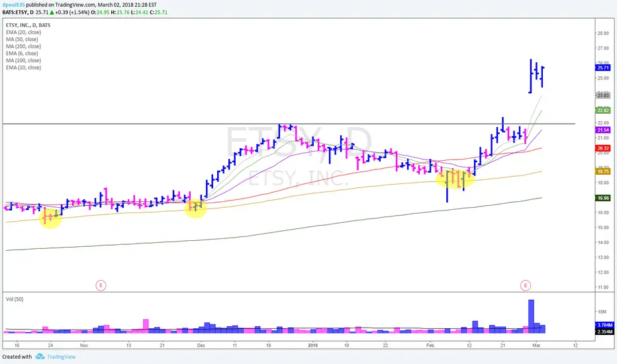Open the TradingView link in footer
The height and width of the screenshot is (364, 617).
tap(62, 357)
